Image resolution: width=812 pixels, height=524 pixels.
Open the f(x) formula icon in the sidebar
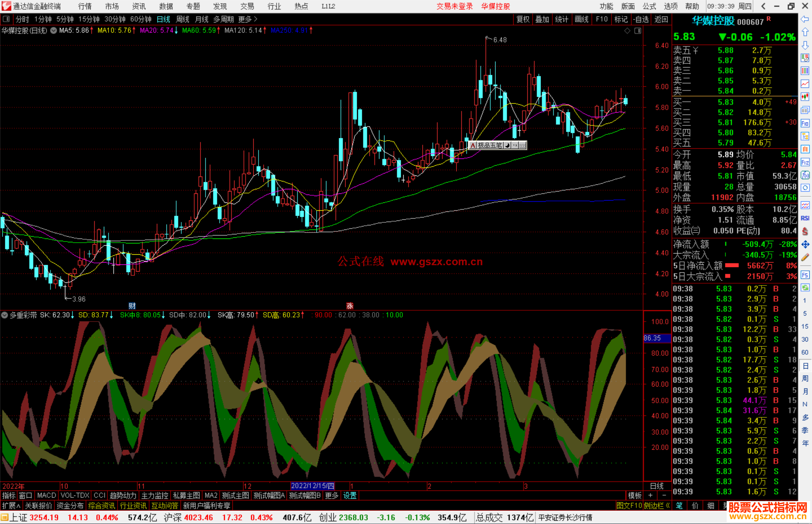[805, 175]
